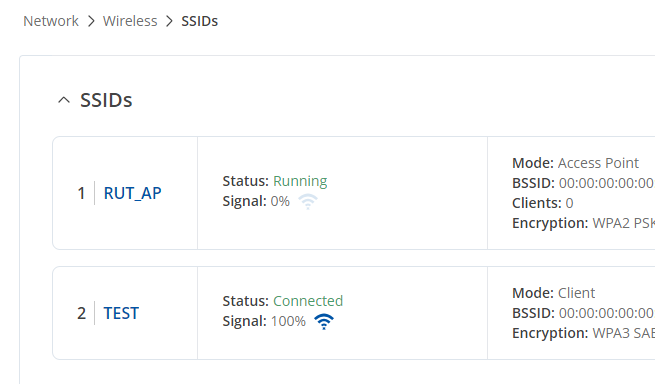Click row number 2 beside TEST
The width and height of the screenshot is (655, 384).
click(81, 313)
